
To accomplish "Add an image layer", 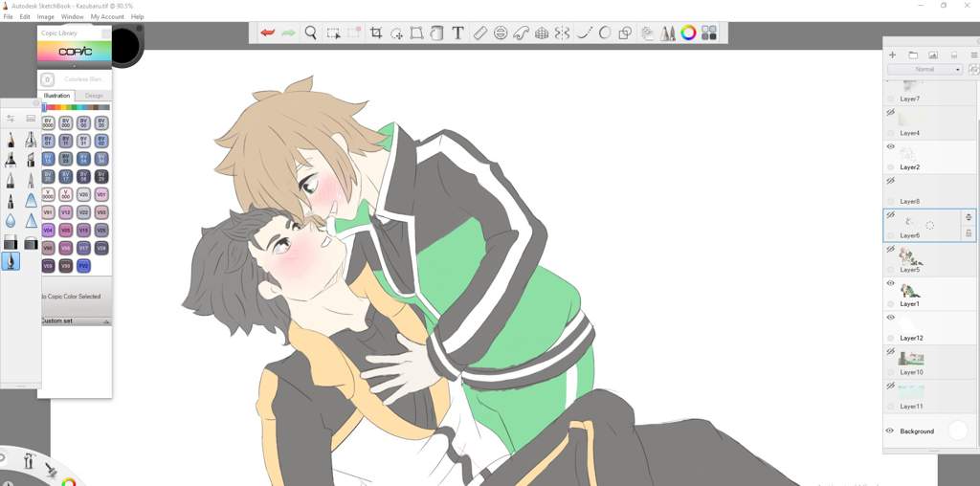I will click(933, 55).
